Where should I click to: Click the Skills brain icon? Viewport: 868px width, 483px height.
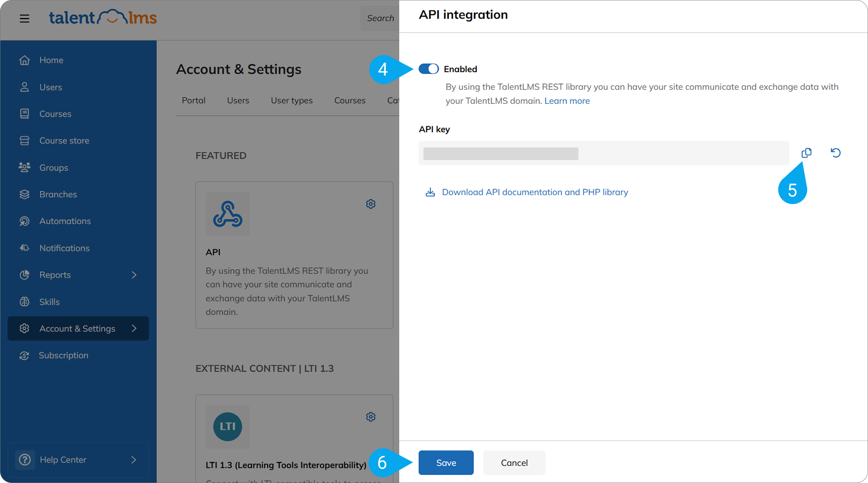25,301
